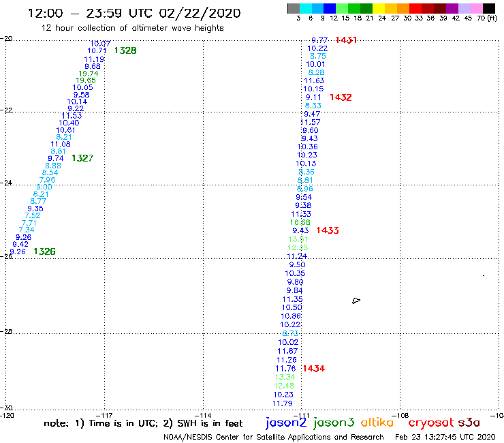Click the wave height value 11.63
The width and height of the screenshot is (504, 443).
(314, 80)
